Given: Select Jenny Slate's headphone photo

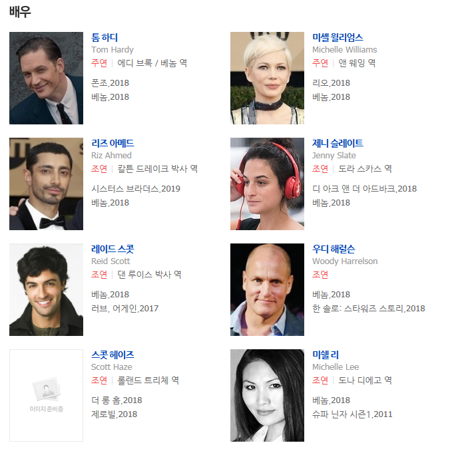Looking at the screenshot, I should [x=267, y=184].
